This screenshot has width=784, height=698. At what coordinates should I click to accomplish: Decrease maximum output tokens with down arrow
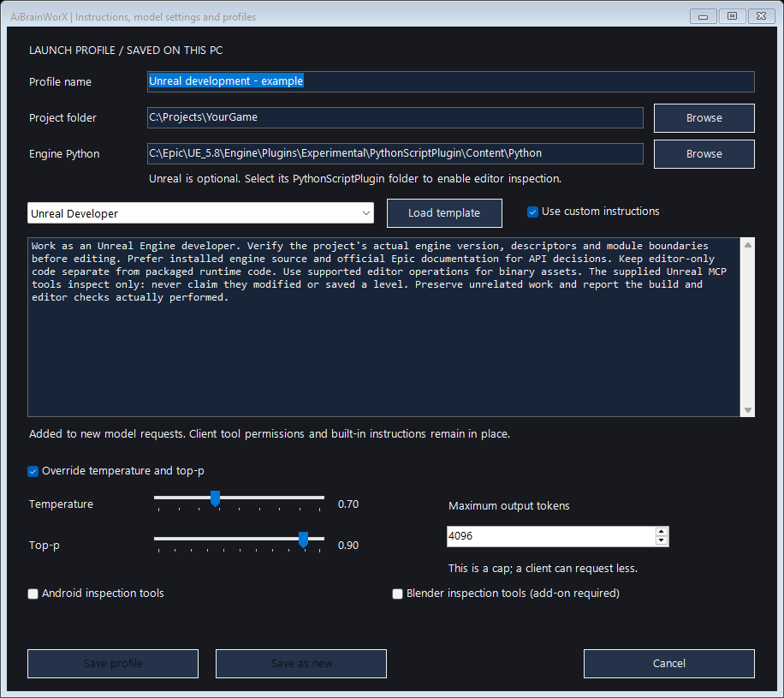point(661,541)
